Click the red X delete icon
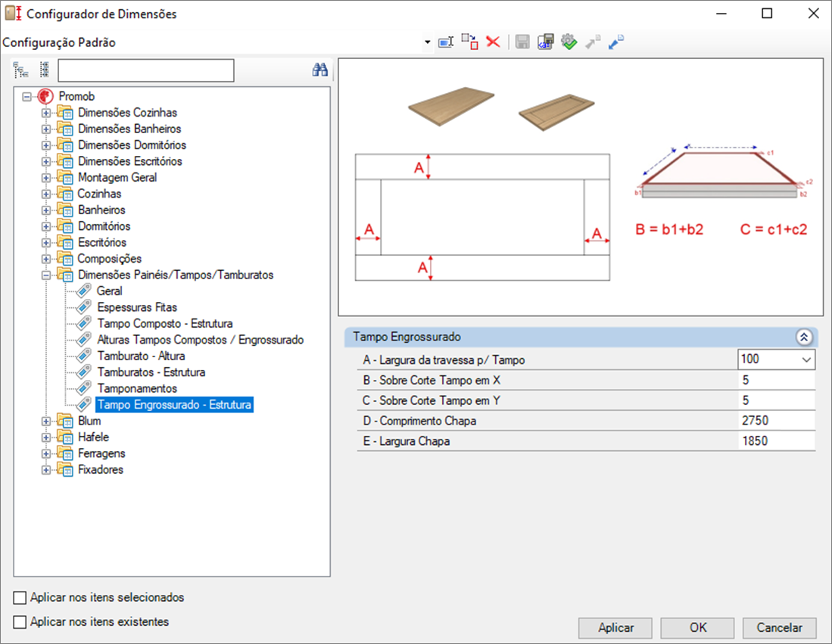 coord(493,42)
